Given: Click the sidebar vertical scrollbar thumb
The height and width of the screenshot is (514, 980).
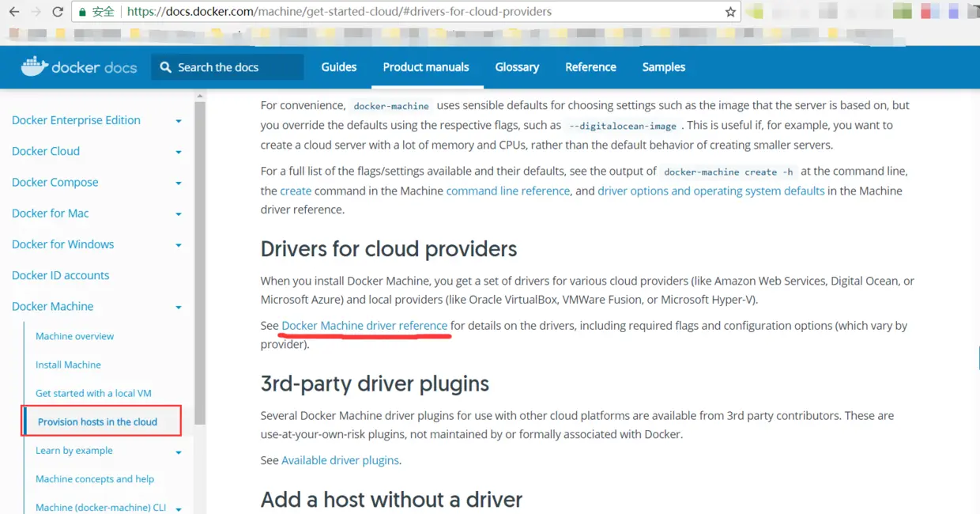Looking at the screenshot, I should (x=200, y=263).
